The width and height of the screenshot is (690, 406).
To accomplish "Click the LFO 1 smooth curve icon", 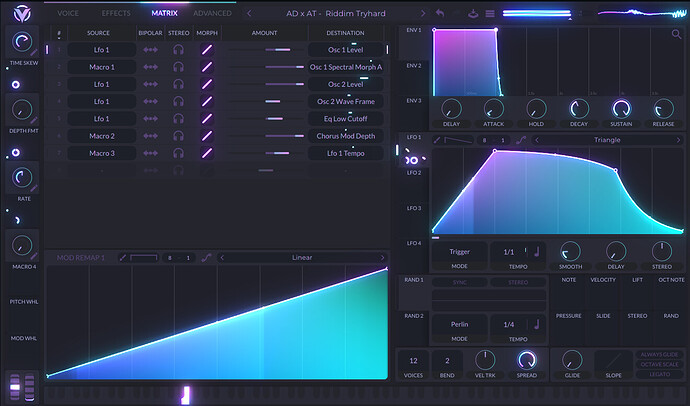I will tap(521, 140).
